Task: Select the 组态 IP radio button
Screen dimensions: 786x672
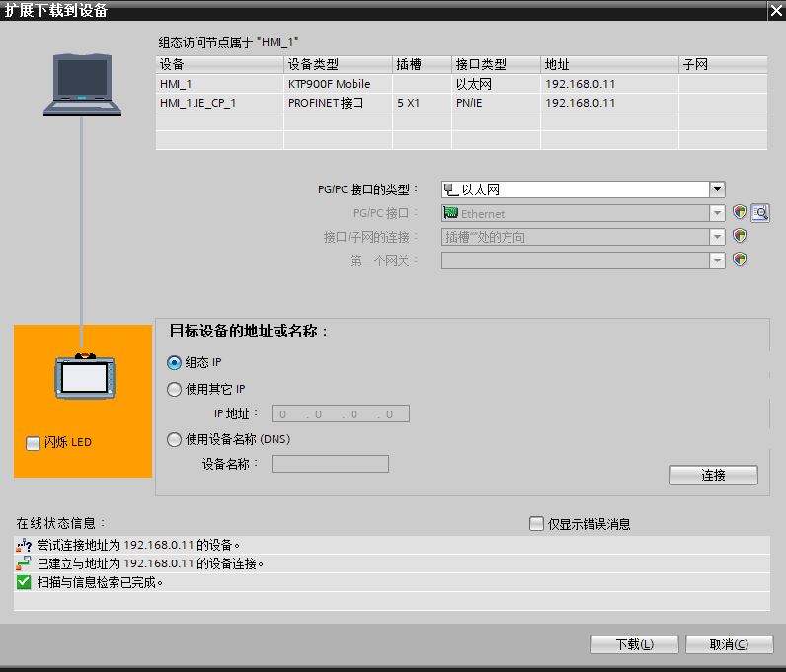Action: (174, 362)
